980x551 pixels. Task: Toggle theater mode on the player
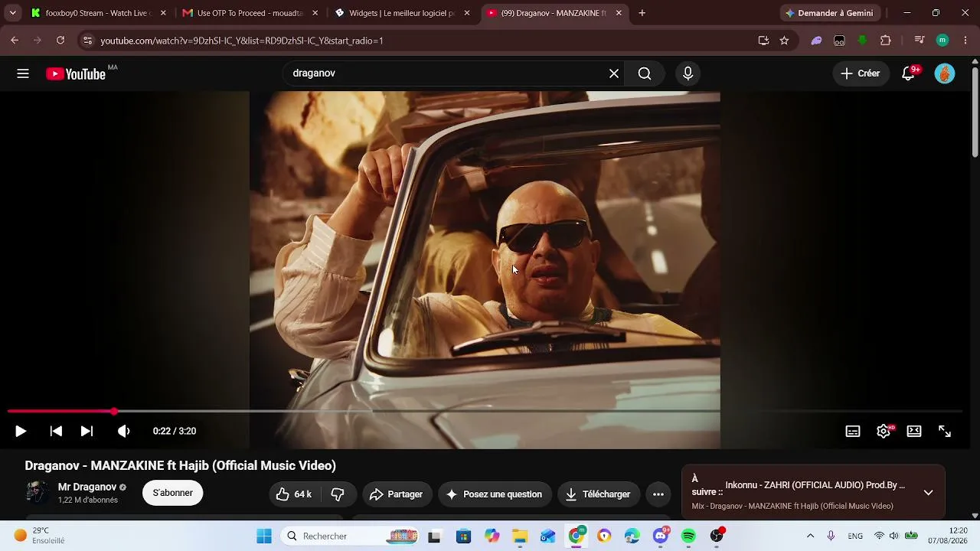tap(914, 431)
